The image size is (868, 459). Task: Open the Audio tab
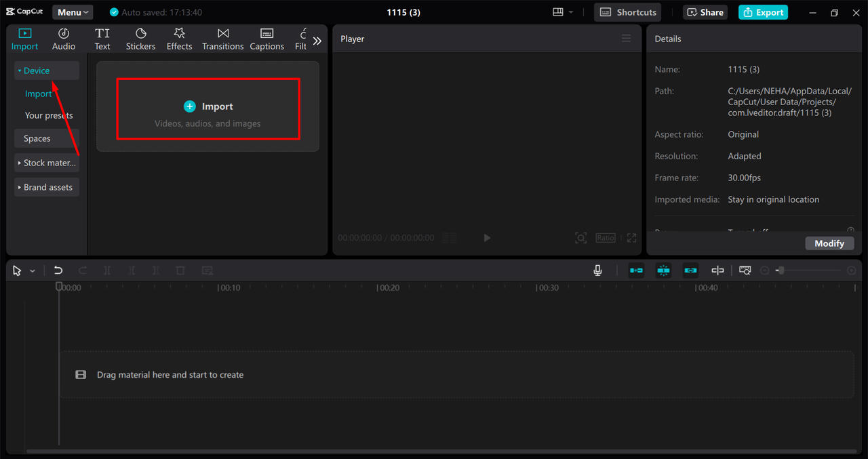pyautogui.click(x=64, y=39)
